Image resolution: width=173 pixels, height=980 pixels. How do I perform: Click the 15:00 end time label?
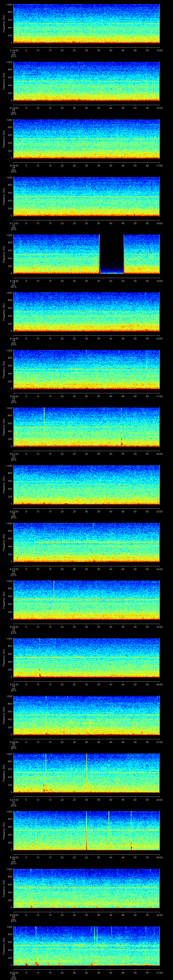coord(159,50)
